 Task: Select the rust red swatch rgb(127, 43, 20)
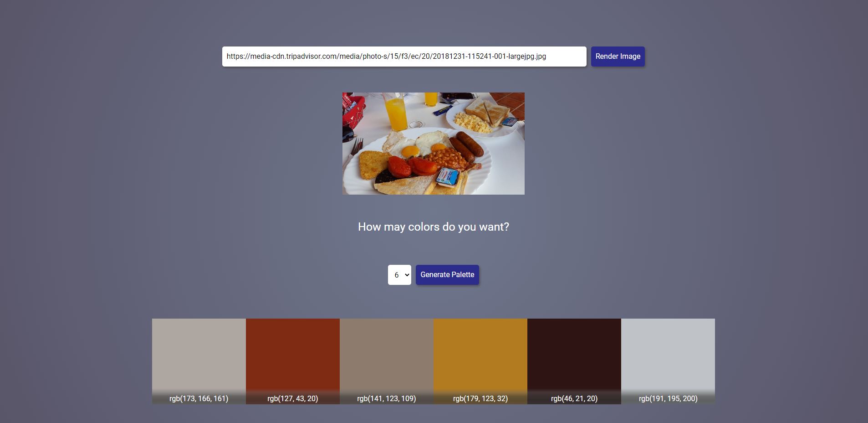tap(293, 361)
